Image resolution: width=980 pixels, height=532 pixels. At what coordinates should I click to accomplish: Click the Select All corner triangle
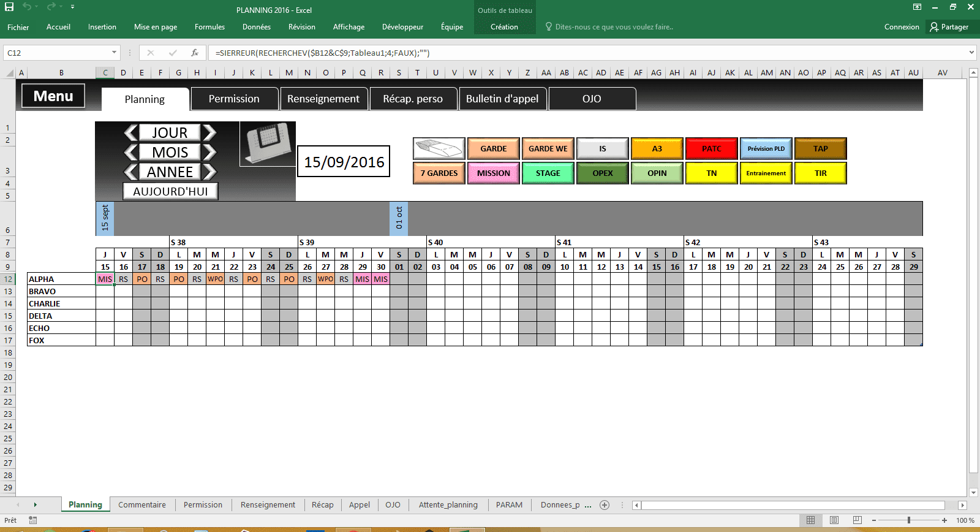[x=10, y=73]
